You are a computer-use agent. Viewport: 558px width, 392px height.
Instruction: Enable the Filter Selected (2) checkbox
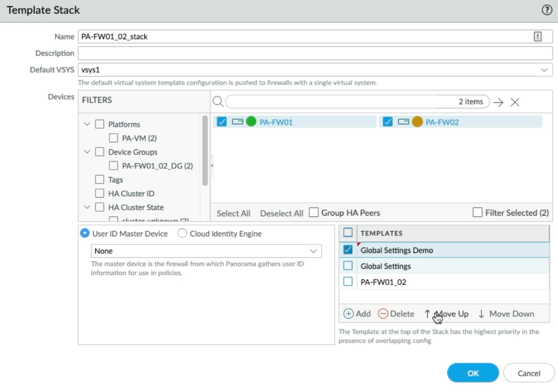[477, 212]
